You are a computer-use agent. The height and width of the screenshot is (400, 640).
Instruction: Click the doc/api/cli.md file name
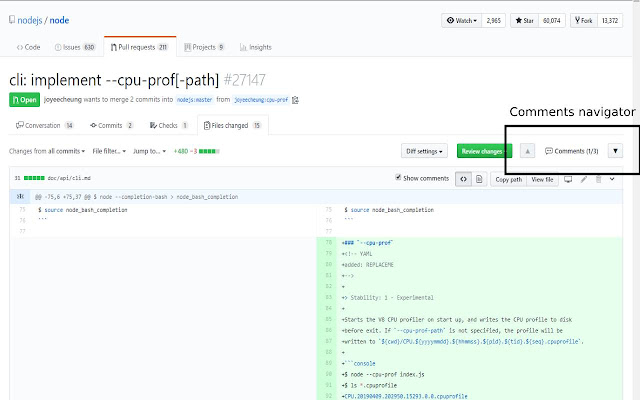tap(69, 178)
